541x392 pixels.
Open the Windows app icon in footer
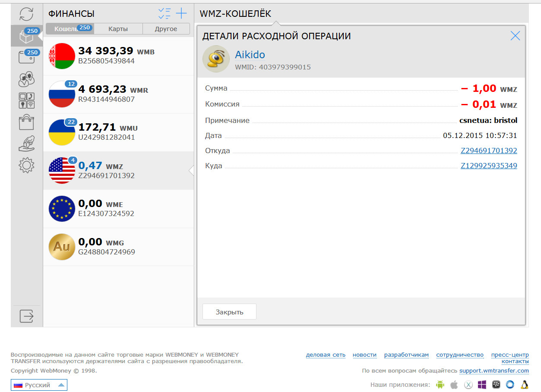[482, 384]
